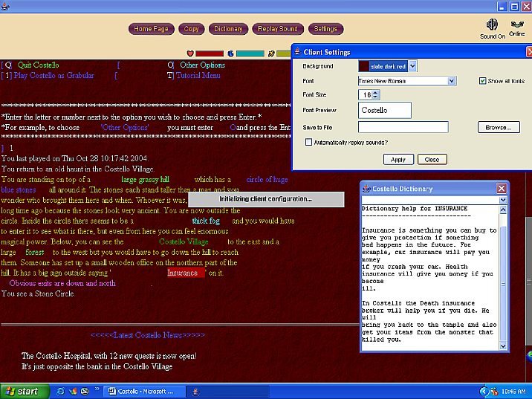Click the health red bar
The height and width of the screenshot is (399, 532).
tap(210, 53)
